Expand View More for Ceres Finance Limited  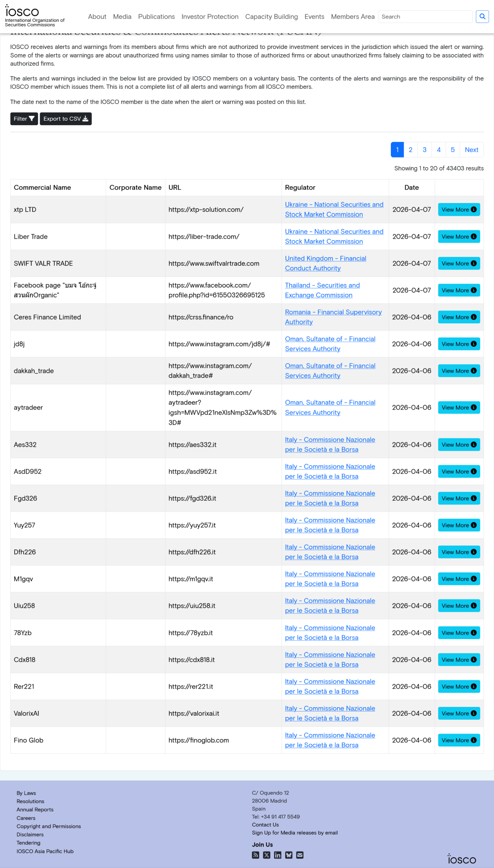coord(459,317)
